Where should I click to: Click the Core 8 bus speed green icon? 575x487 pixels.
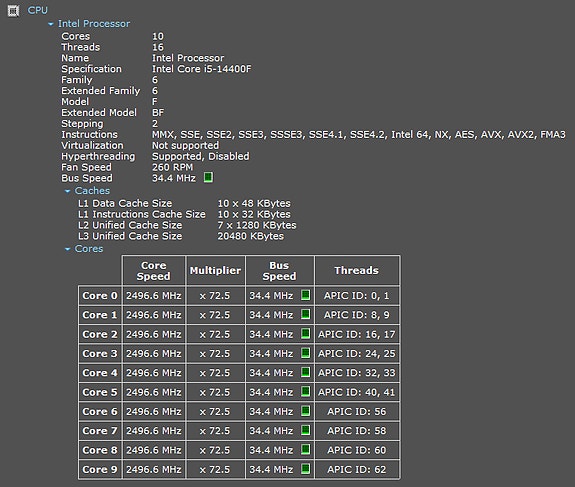pos(305,450)
